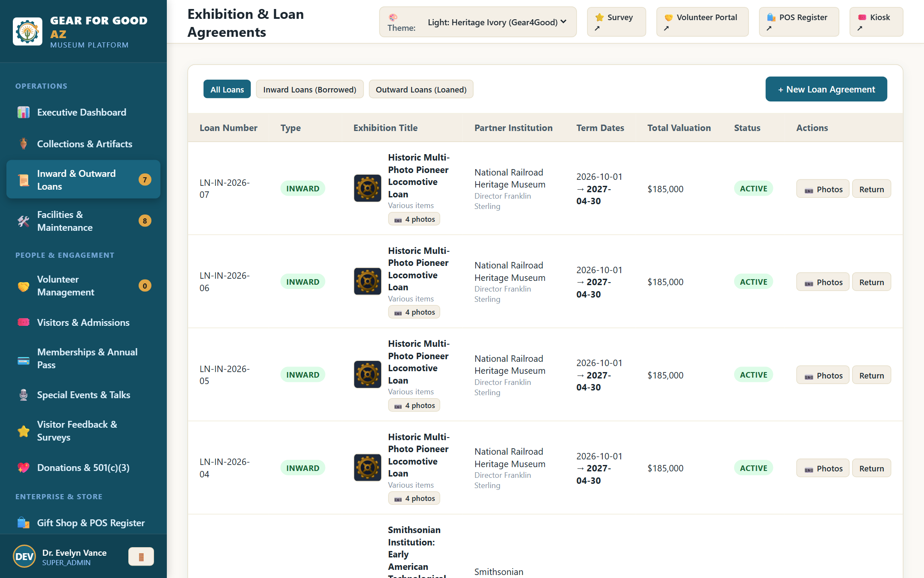Click the Term Dates column header
Viewport: 924px width, 578px height.
600,128
